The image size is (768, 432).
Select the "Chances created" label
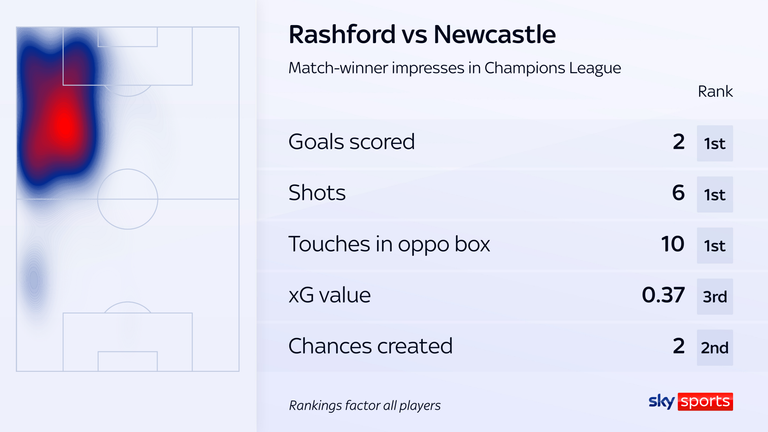[370, 346]
